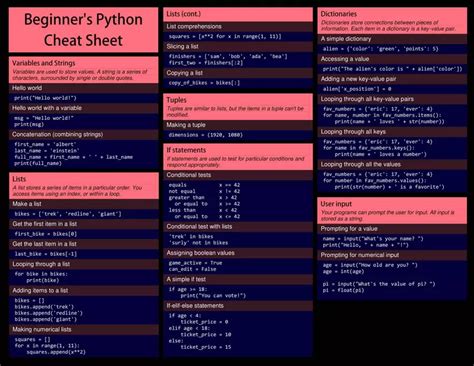Click the "Looping through a list" subheading
This screenshot has height=366, width=474.
click(x=41, y=264)
